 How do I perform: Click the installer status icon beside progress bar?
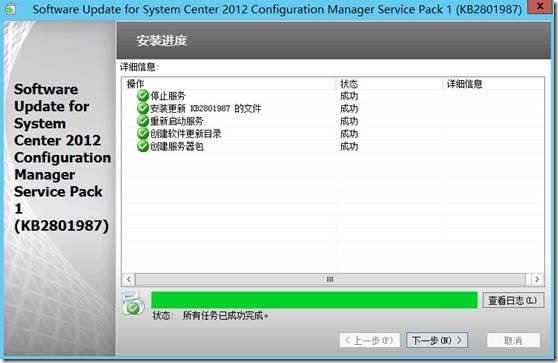[x=133, y=303]
